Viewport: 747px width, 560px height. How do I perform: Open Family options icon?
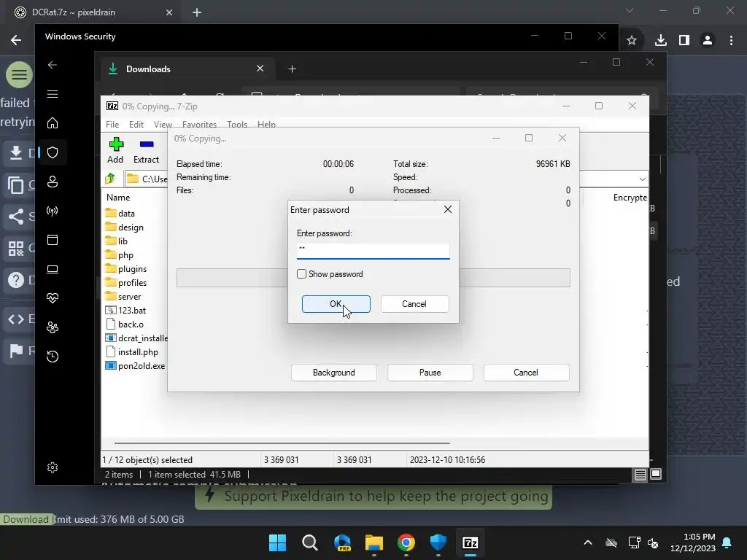tap(53, 327)
